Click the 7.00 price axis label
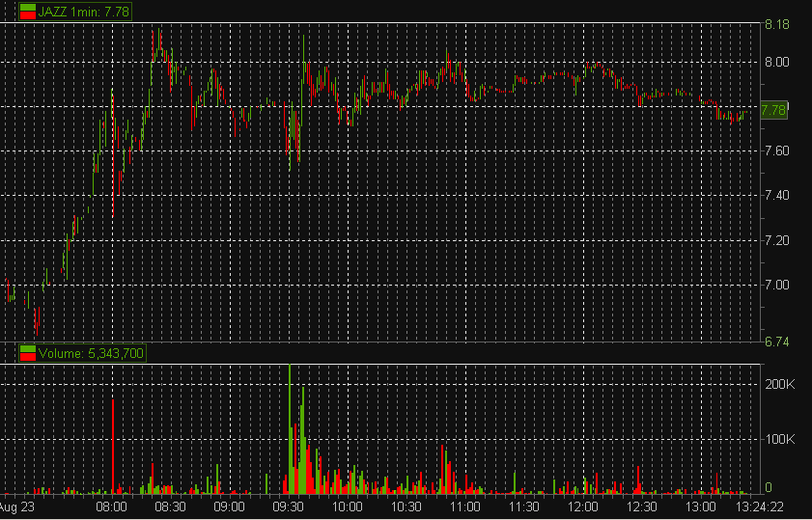Viewport: 812px width, 520px height. tap(777, 285)
